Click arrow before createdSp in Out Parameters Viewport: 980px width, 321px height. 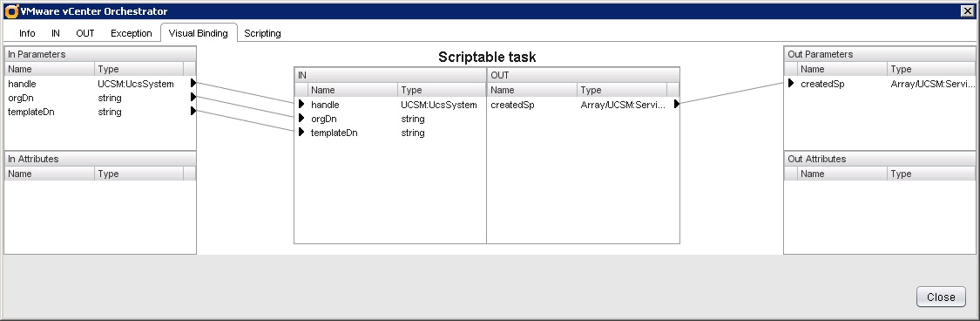(791, 83)
